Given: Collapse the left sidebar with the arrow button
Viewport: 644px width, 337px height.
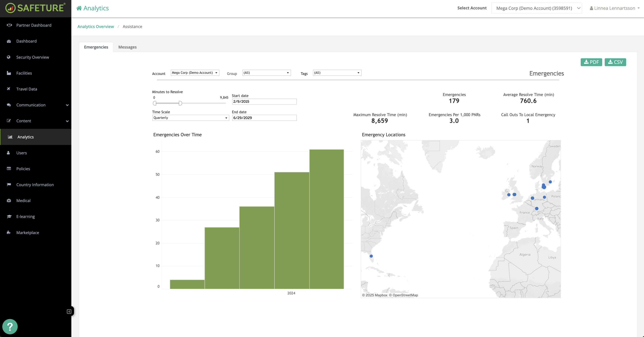Looking at the screenshot, I should pos(69,312).
